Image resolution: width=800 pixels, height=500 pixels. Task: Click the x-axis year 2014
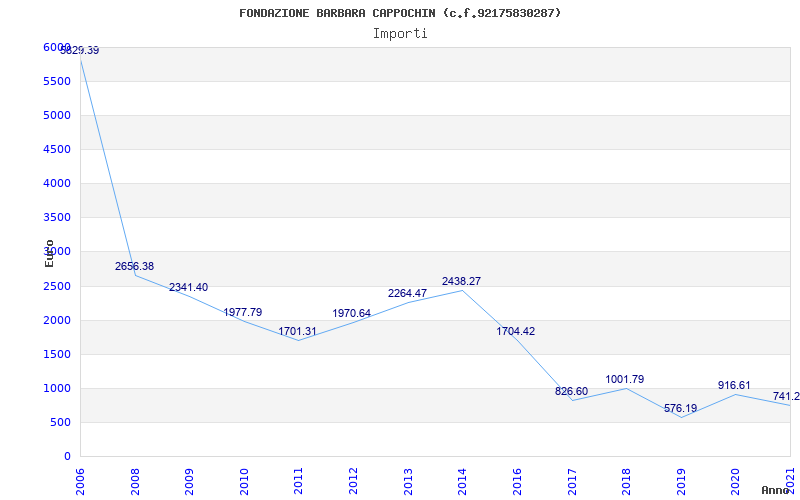(x=462, y=481)
